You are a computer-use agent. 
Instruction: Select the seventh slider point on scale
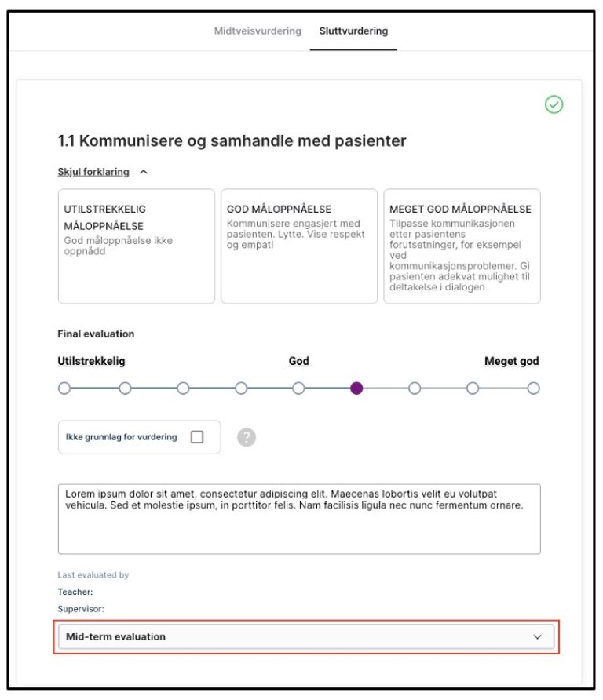click(415, 388)
